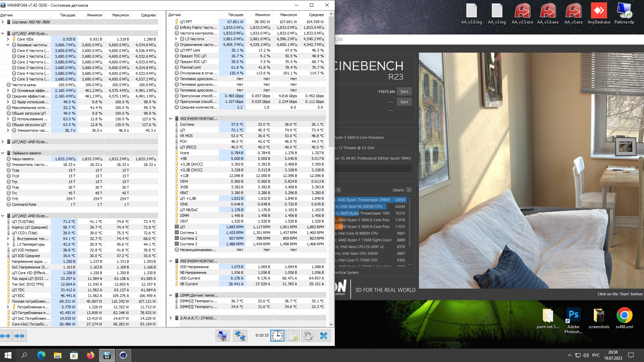Click the expand columns arrows button
The height and width of the screenshot is (362, 644).
coord(5,336)
